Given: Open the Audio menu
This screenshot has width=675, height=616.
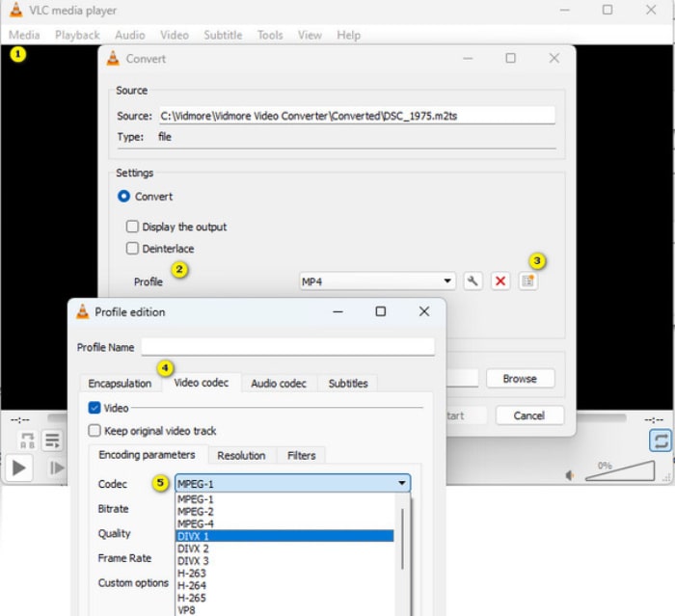Looking at the screenshot, I should [x=130, y=35].
